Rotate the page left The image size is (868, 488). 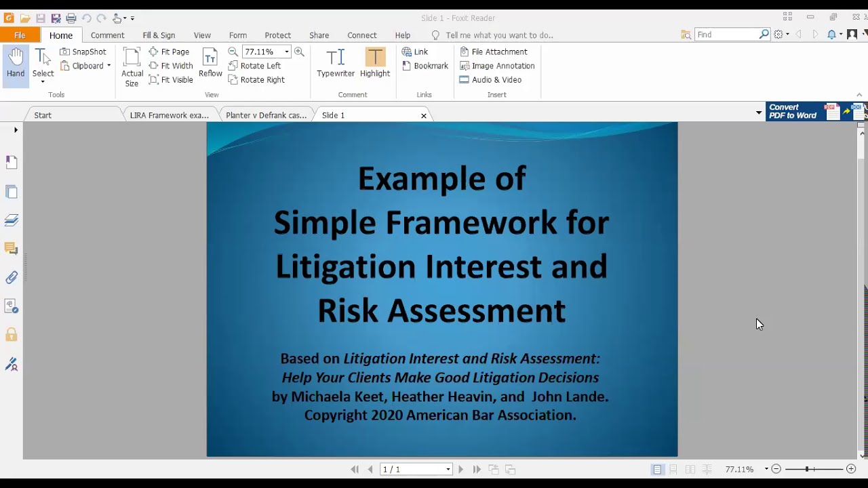click(x=254, y=66)
